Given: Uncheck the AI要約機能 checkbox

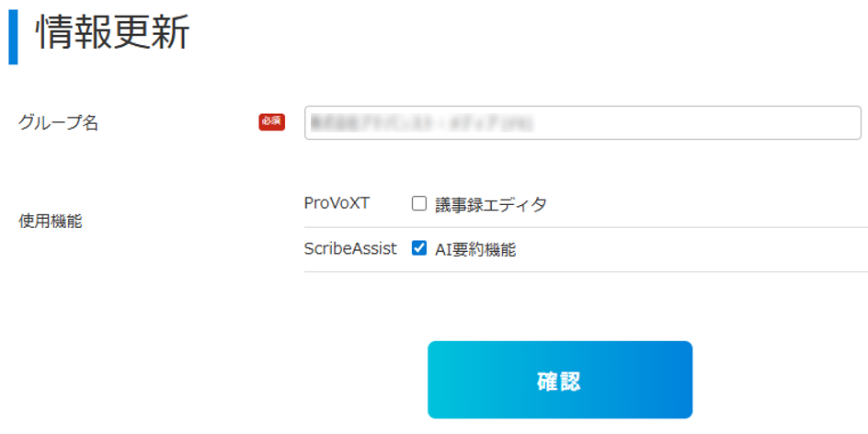Looking at the screenshot, I should (419, 249).
